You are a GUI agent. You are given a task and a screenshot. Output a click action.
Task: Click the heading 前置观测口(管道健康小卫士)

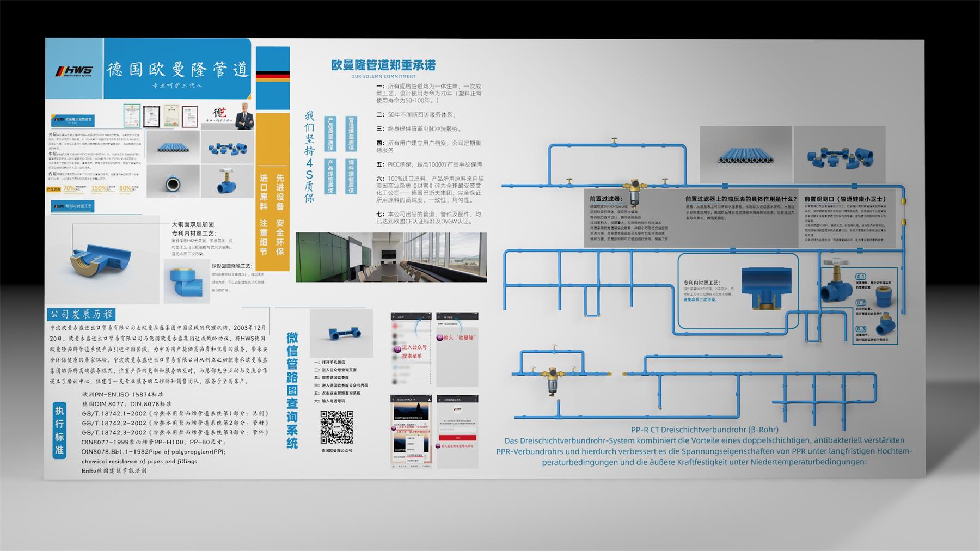[x=846, y=199]
